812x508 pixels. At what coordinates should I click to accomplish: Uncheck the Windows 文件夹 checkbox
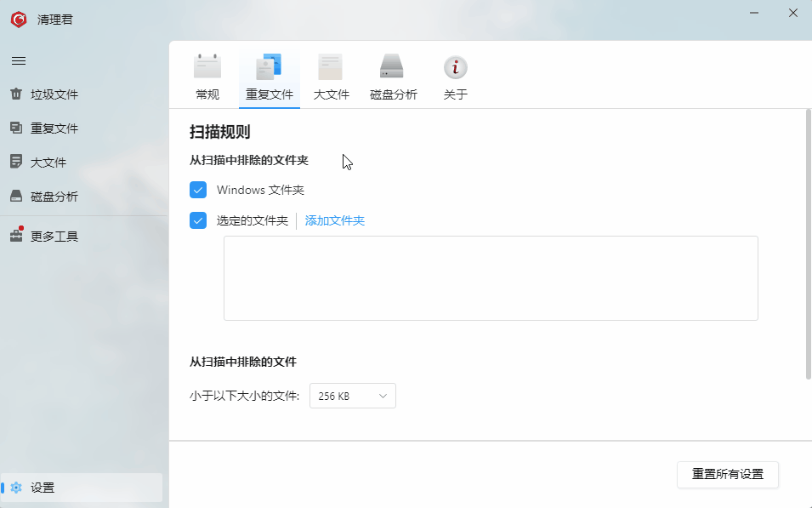tap(198, 190)
